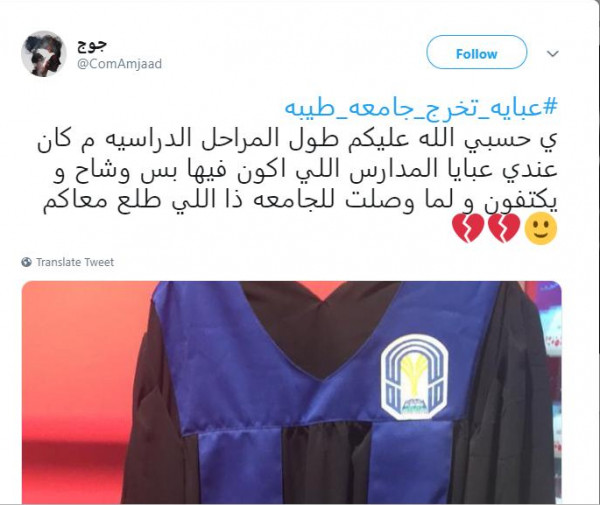600x505 pixels.
Task: Open the @ComAmjaad handle link
Action: point(119,64)
